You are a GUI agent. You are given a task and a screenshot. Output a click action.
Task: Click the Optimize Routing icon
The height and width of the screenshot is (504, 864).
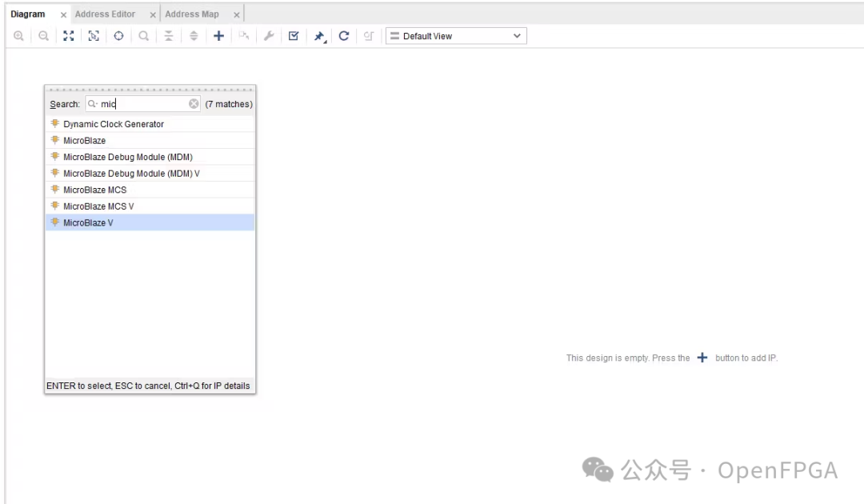coord(369,36)
